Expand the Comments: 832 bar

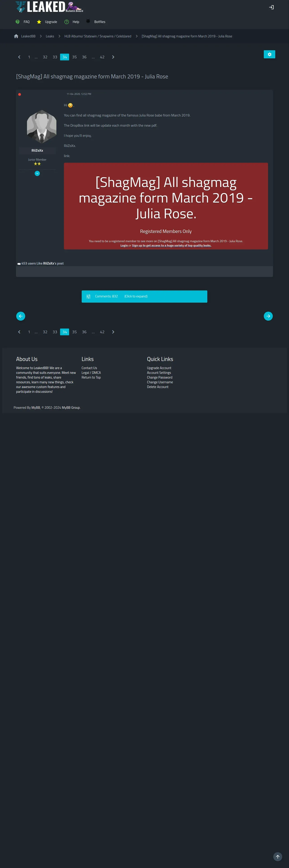pyautogui.click(x=144, y=297)
